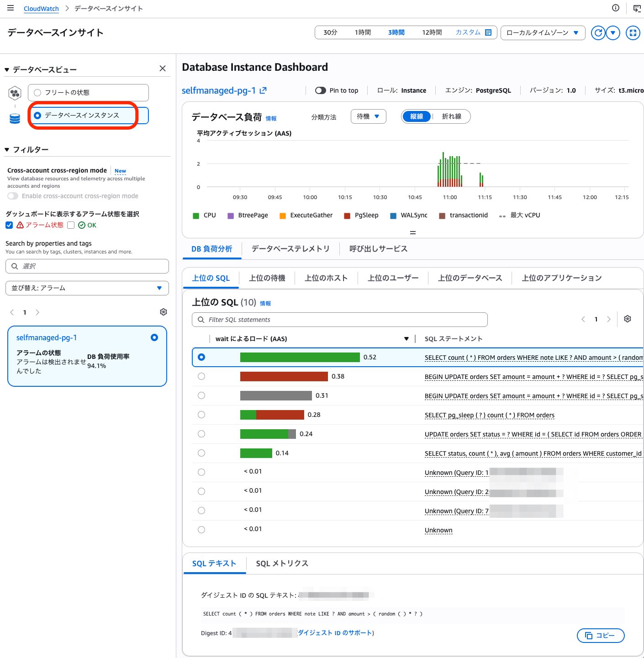Open the custom time range calendar icon
644x658 pixels.
(x=488, y=32)
